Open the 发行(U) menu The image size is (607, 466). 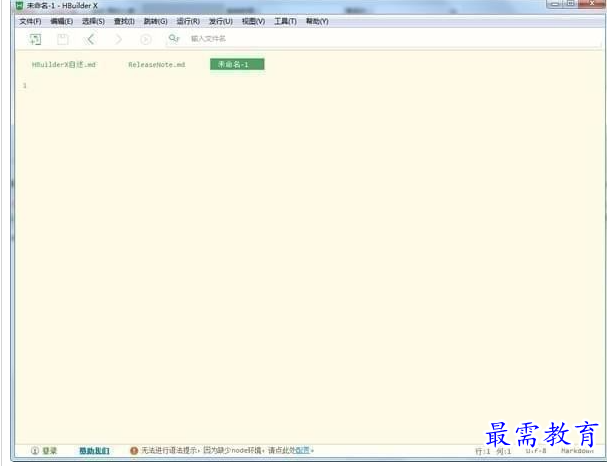point(221,21)
